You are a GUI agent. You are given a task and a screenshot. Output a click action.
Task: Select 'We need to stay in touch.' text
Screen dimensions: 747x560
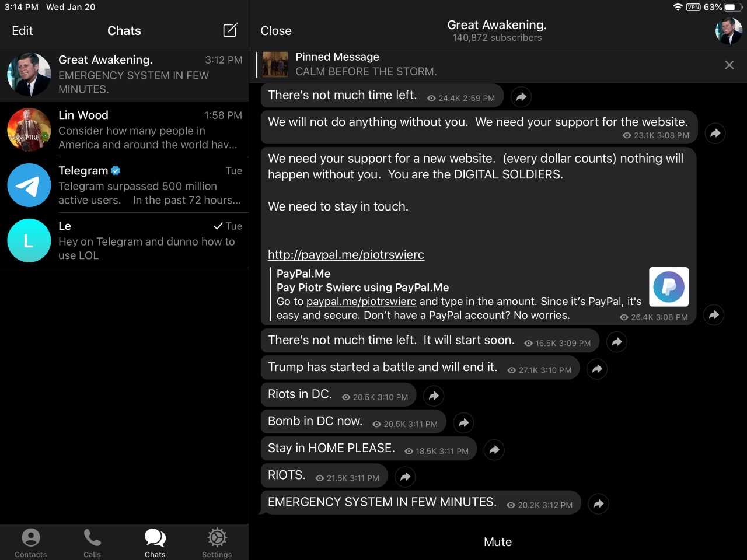[x=338, y=206]
